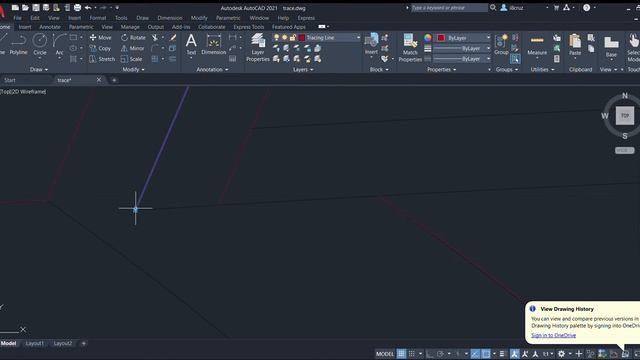The height and width of the screenshot is (360, 640).
Task: Click the TOP face of the ViewCube
Action: click(x=624, y=116)
